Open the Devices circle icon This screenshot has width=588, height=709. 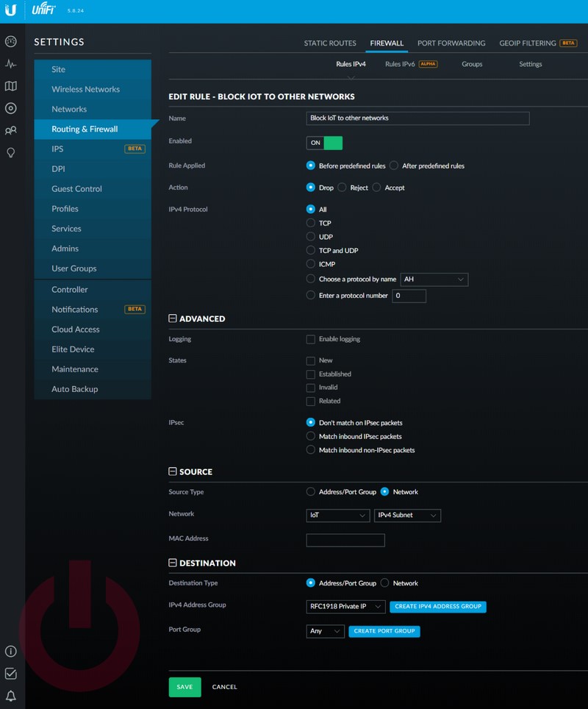(x=11, y=109)
